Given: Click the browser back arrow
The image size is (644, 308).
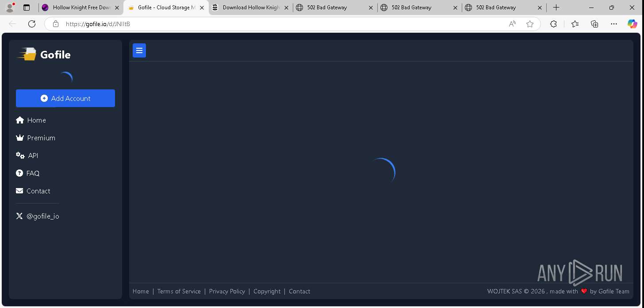Looking at the screenshot, I should [12, 24].
